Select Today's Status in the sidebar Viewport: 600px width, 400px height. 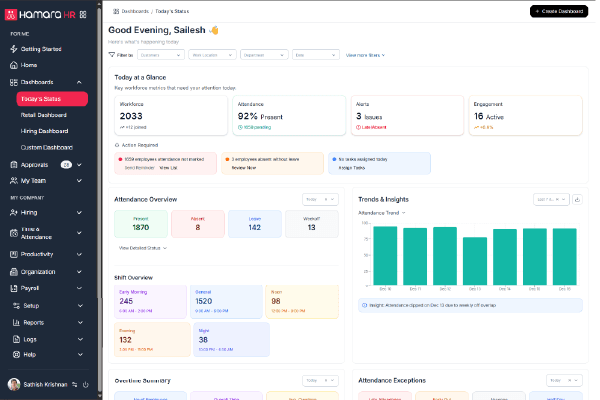(x=52, y=99)
